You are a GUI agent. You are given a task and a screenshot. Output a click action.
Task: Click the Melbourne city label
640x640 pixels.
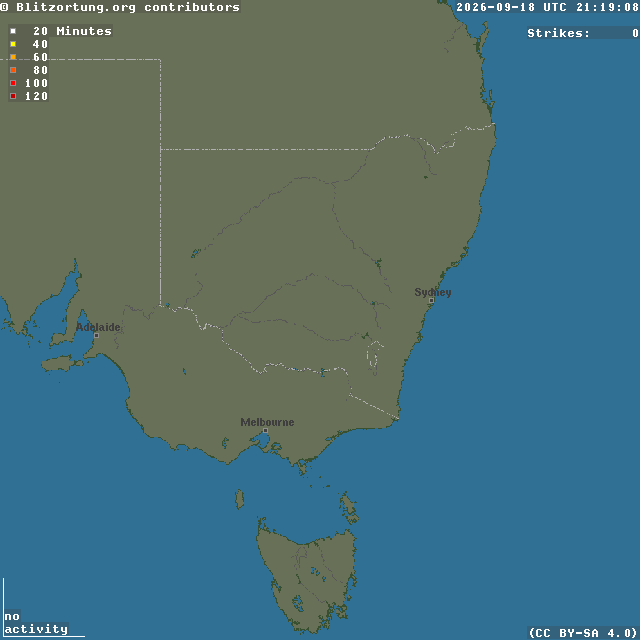click(x=267, y=422)
